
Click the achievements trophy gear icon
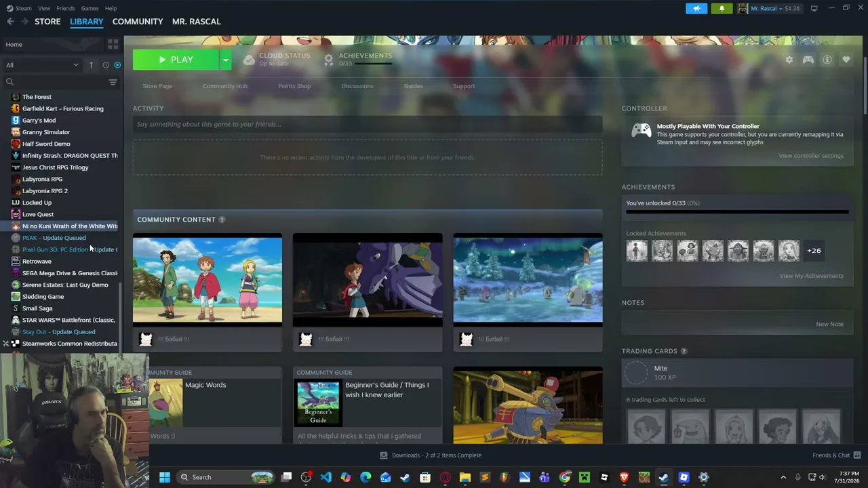tap(328, 60)
